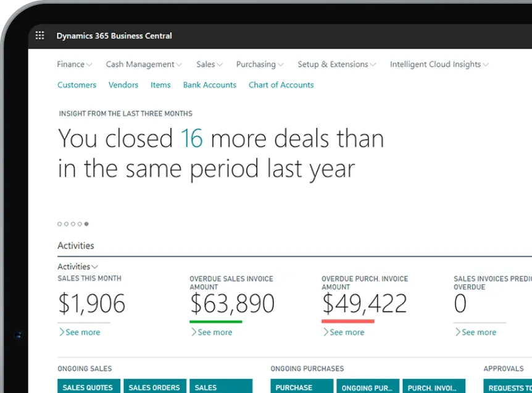Go to the Customers list
Image resolution: width=532 pixels, height=393 pixels.
tap(77, 85)
